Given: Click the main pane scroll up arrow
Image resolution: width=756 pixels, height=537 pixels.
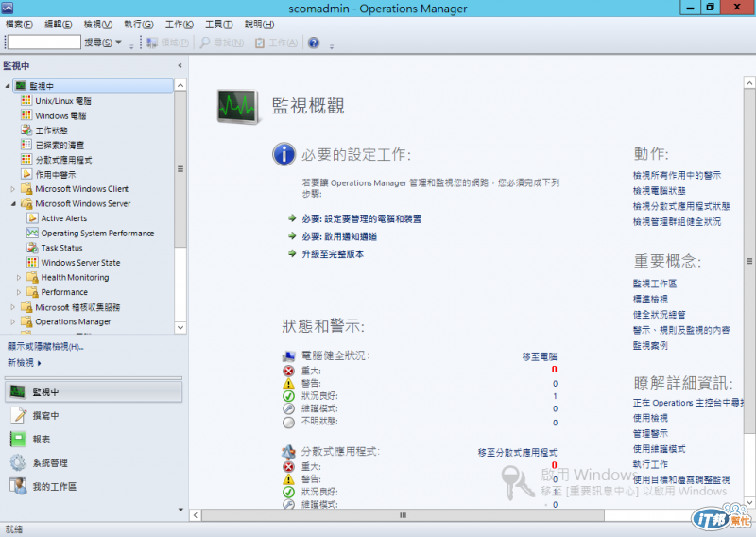Looking at the screenshot, I should click(x=749, y=83).
